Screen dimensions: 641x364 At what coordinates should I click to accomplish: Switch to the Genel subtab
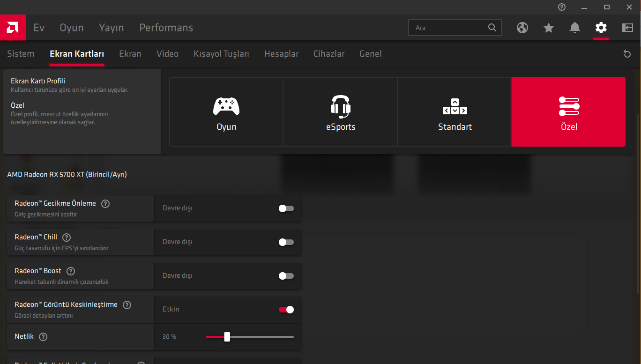371,54
